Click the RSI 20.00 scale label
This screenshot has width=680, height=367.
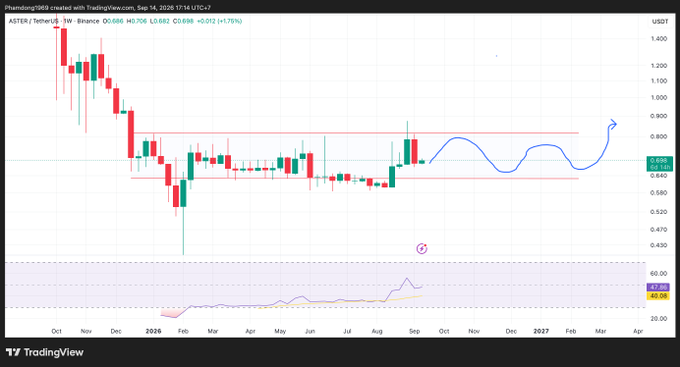[x=659, y=319]
